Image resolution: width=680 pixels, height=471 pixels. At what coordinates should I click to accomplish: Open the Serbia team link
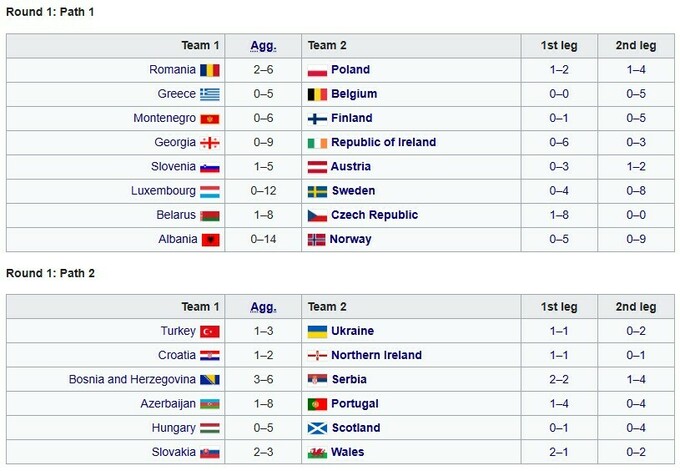[x=348, y=379]
